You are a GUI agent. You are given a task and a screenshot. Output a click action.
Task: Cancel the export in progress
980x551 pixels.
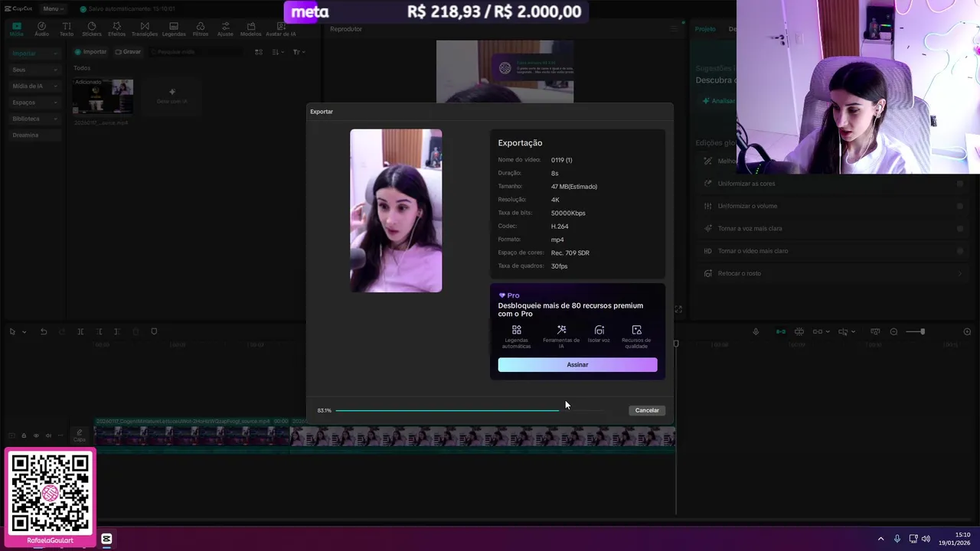pyautogui.click(x=647, y=410)
